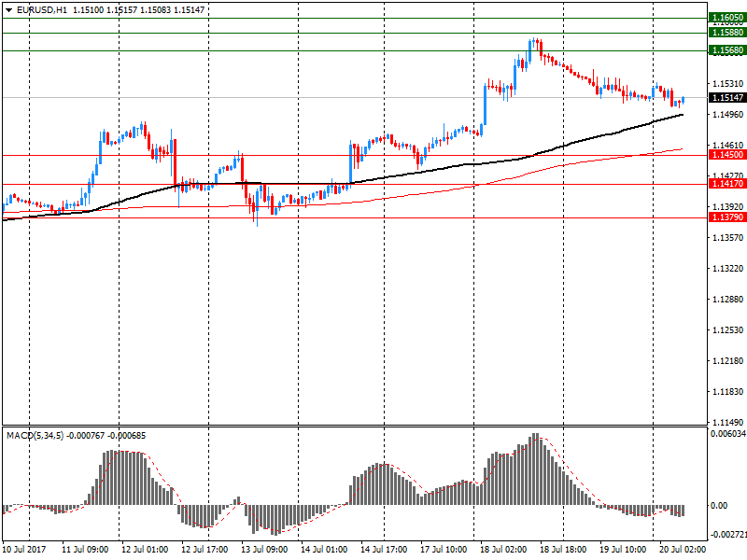Click the EURUSD,H1 chart title text
This screenshot has width=747, height=560.
tap(42, 10)
